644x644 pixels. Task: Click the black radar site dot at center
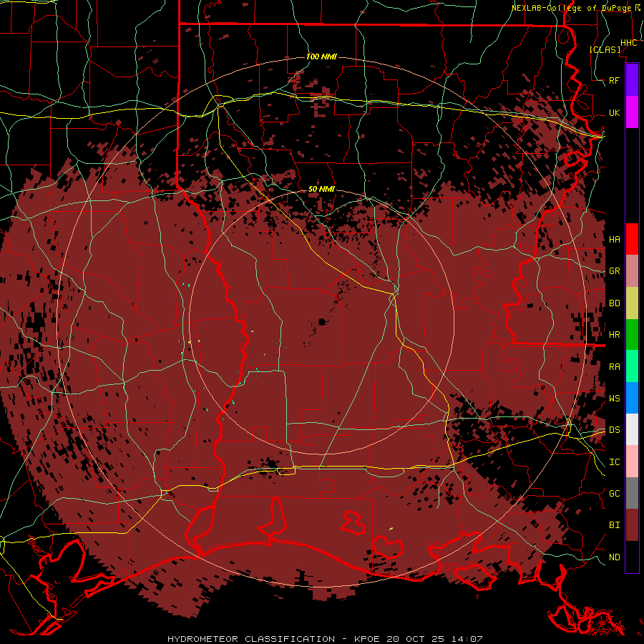(322, 321)
